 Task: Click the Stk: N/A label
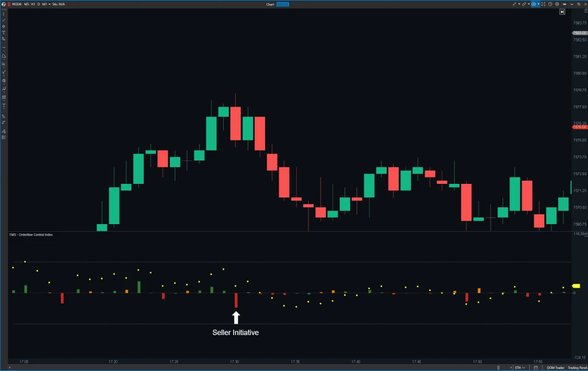(58, 4)
